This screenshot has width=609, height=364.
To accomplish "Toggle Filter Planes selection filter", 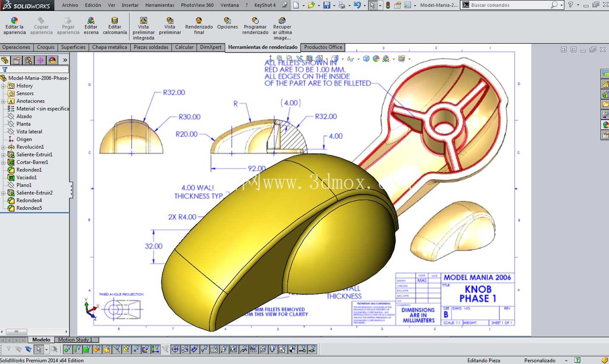I will [x=126, y=349].
